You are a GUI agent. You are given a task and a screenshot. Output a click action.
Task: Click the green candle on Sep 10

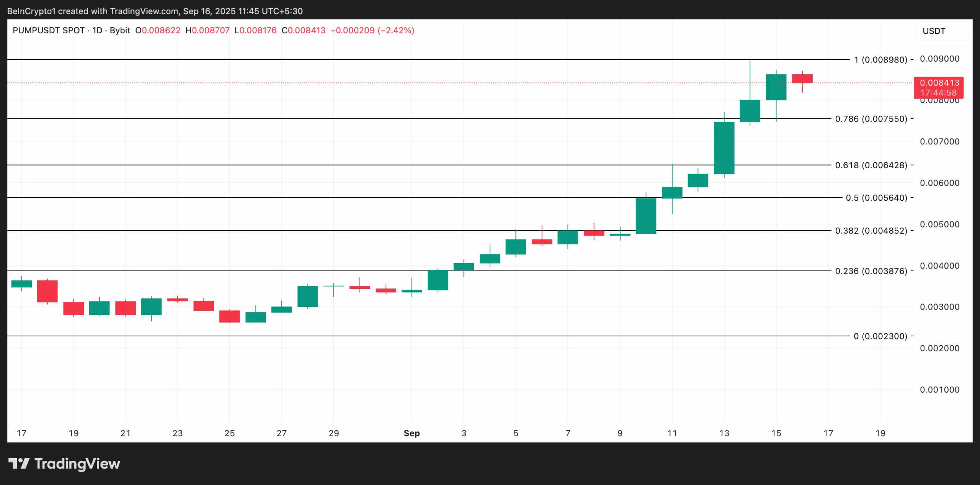[646, 216]
